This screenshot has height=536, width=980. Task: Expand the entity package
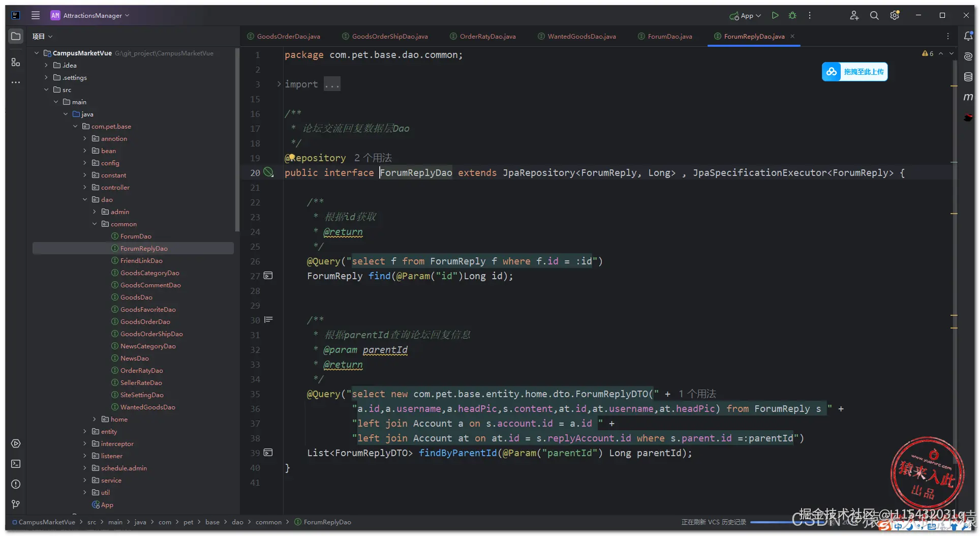(x=85, y=431)
